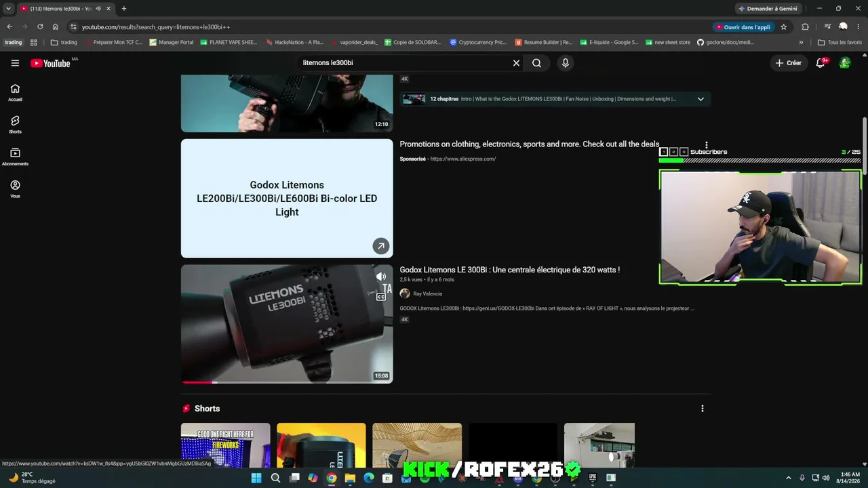Open the YouTube notifications bell
This screenshot has height=488, width=868.
click(821, 63)
